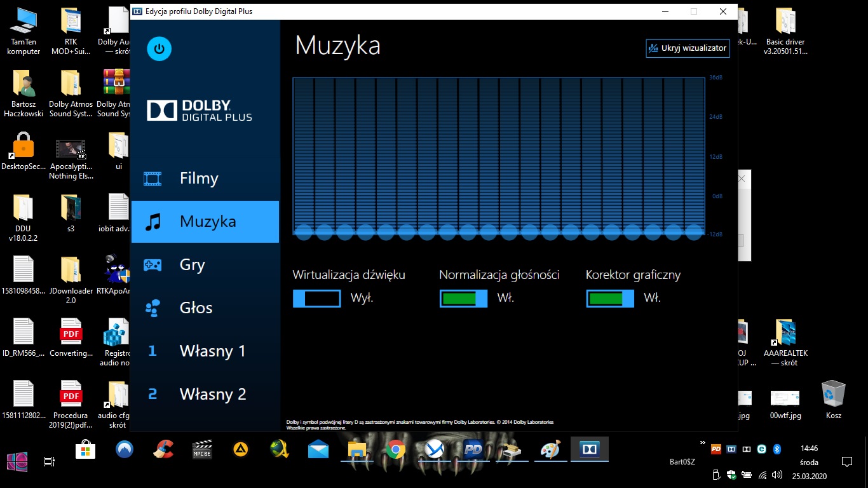Select Basic driver v3.20501.51 folder

786,32
